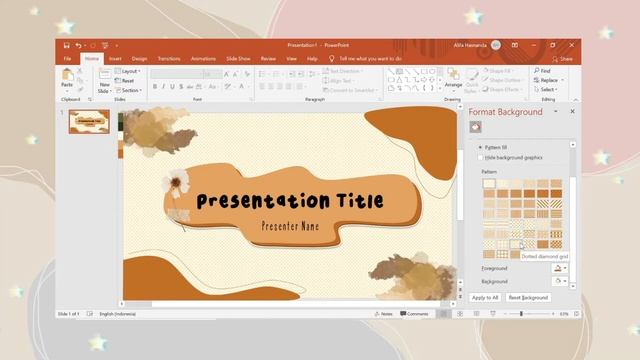Open Ribbon Display Options icon

pyautogui.click(x=515, y=45)
